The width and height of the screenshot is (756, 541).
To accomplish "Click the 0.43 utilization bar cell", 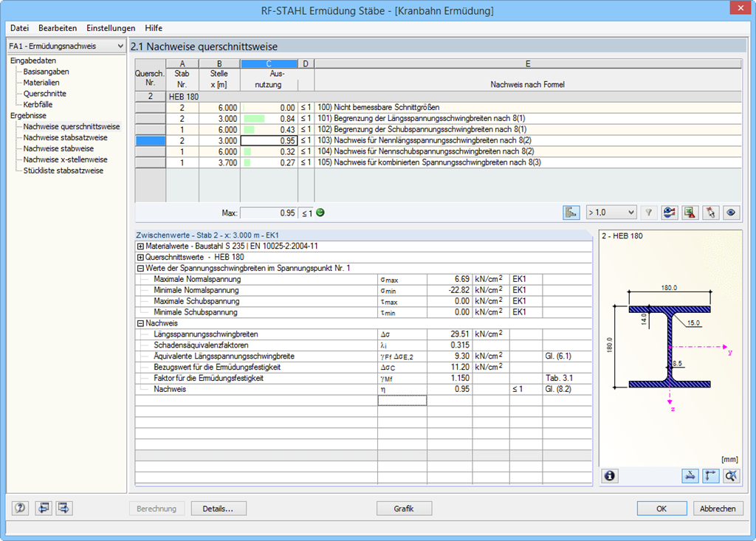I will click(269, 130).
